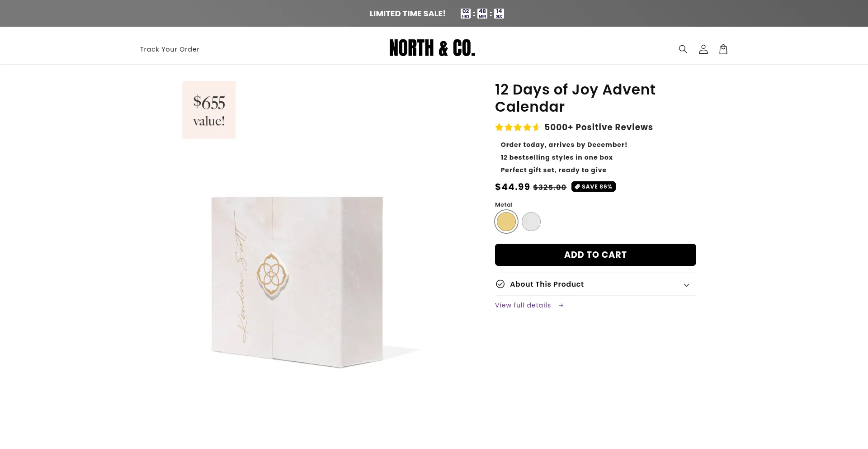
Task: Open the Track Your Order menu link
Action: pyautogui.click(x=170, y=49)
